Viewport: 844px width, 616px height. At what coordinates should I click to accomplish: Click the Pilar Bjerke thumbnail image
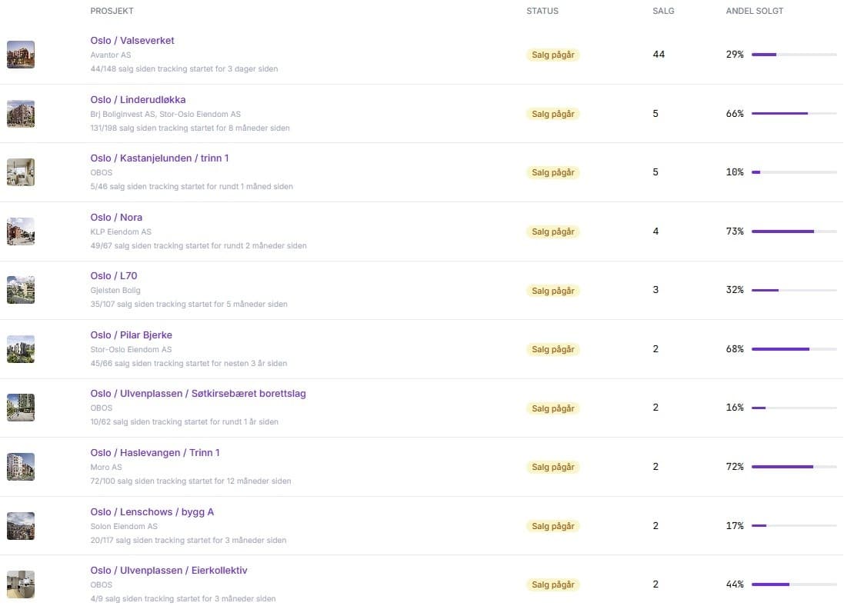click(21, 348)
